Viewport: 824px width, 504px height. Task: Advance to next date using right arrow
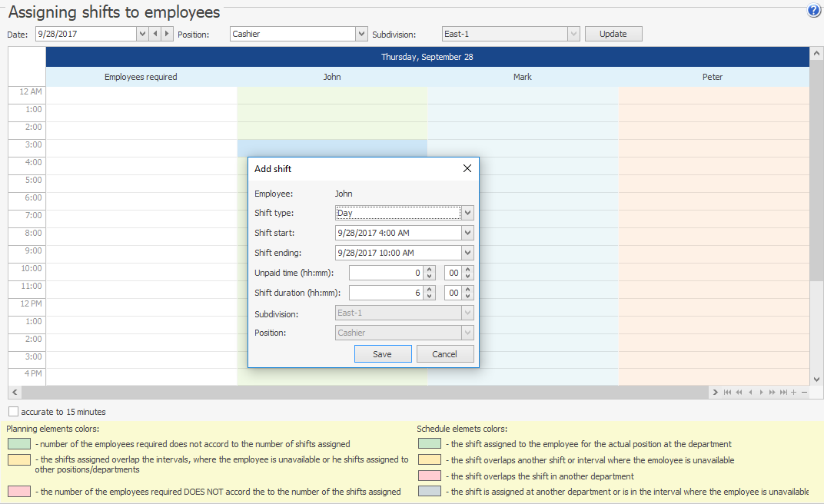click(x=167, y=34)
